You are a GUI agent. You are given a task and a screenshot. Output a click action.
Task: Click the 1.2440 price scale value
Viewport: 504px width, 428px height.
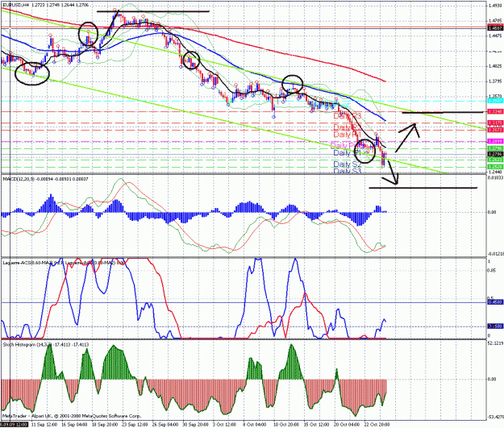[494, 172]
